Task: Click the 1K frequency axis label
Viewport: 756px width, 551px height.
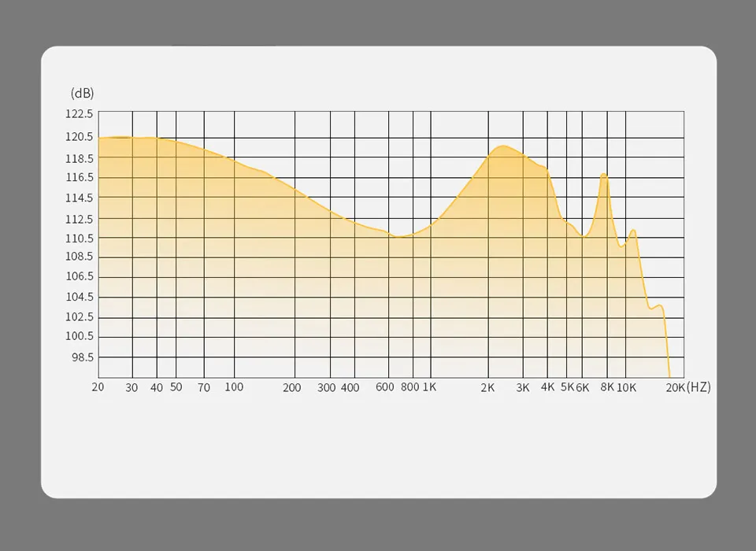Action: [429, 387]
